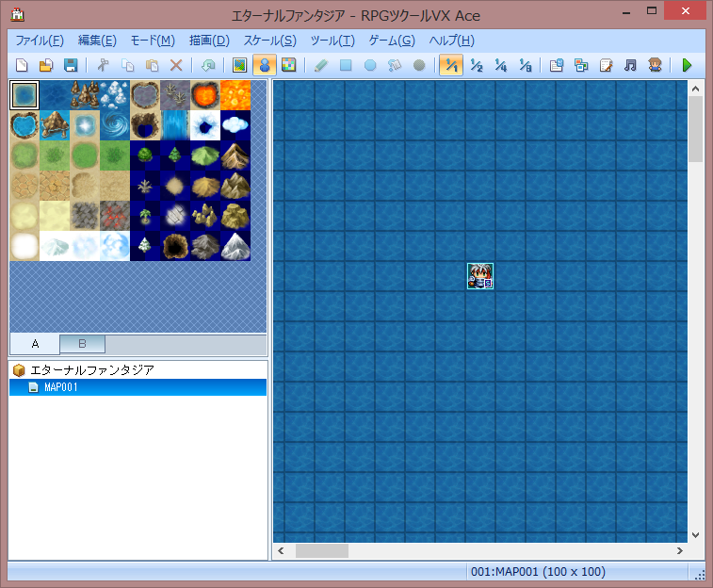Open the Database icon

557,65
